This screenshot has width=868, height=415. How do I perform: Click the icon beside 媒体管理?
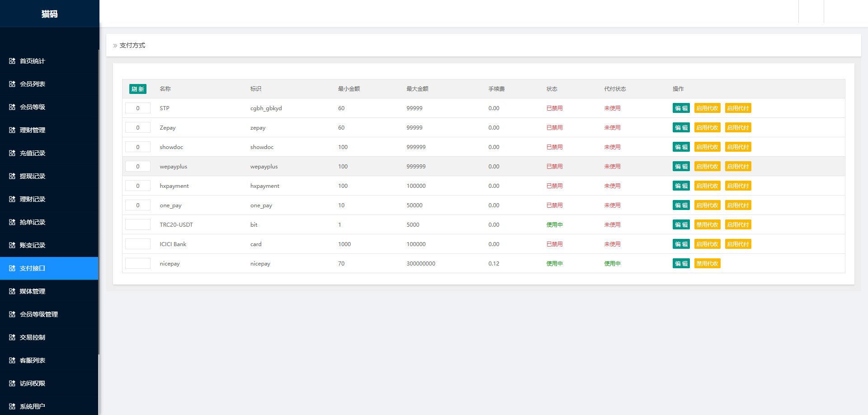pyautogui.click(x=12, y=291)
